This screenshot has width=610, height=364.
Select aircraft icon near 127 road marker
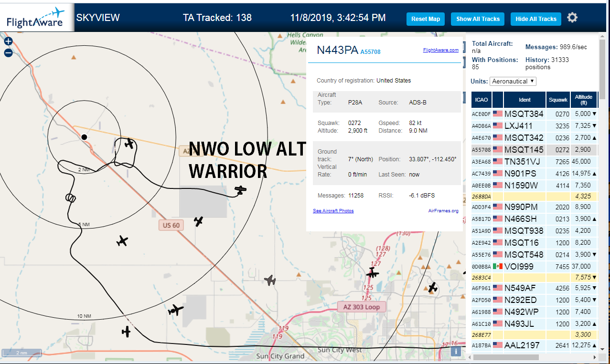pyautogui.click(x=372, y=273)
